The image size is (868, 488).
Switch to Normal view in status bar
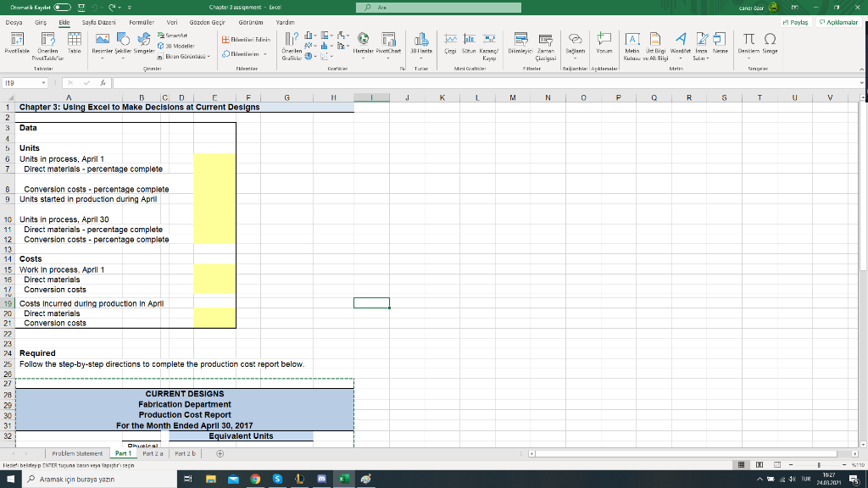tap(741, 465)
